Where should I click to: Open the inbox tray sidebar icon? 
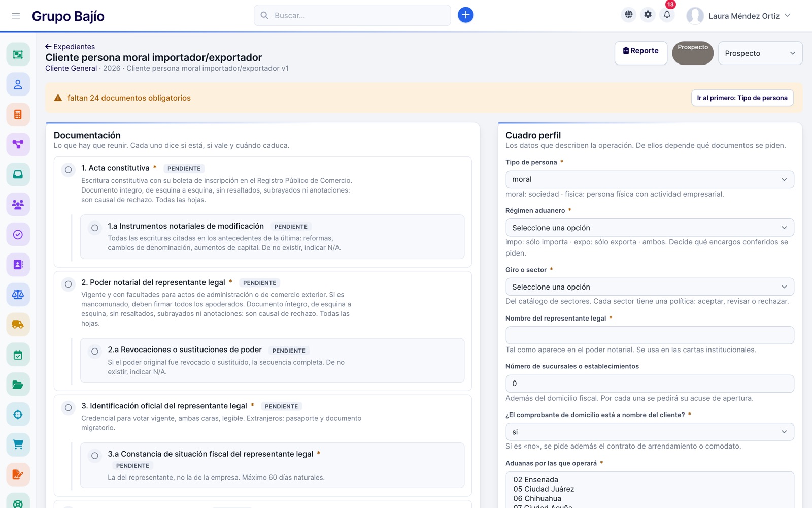(18, 174)
